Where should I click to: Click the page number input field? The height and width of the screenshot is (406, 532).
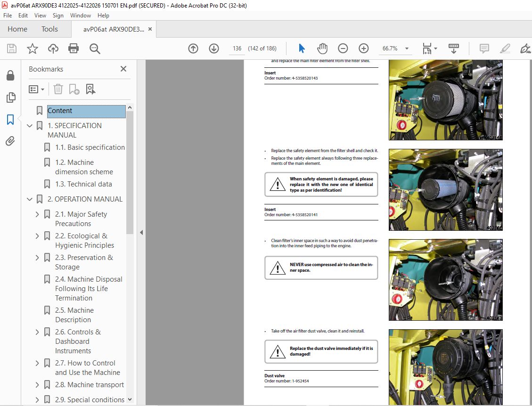tap(237, 49)
